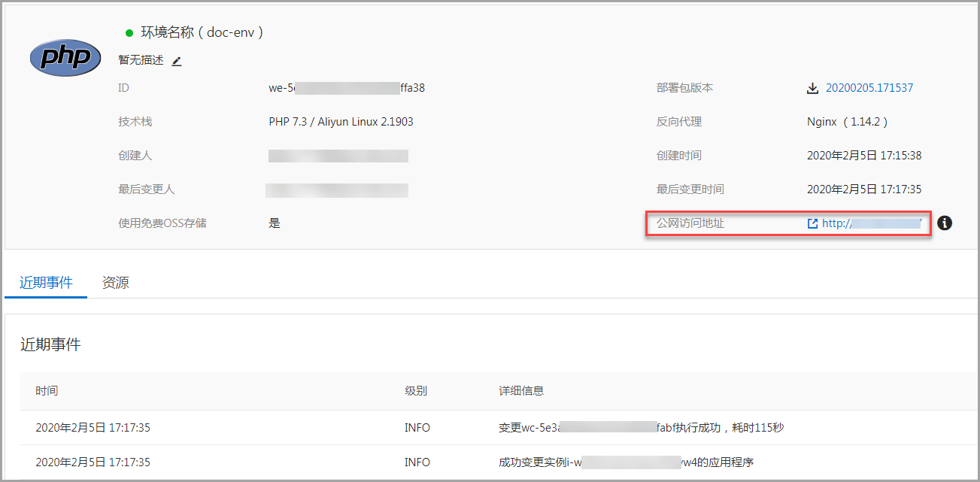Image resolution: width=980 pixels, height=482 pixels.
Task: Click the 使用免费OSS存储 label
Action: tap(162, 223)
